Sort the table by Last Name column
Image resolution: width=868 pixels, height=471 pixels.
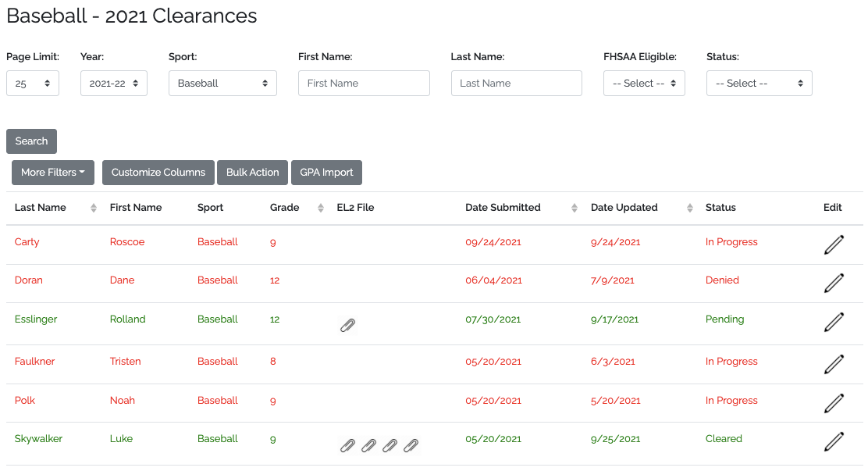click(x=94, y=208)
